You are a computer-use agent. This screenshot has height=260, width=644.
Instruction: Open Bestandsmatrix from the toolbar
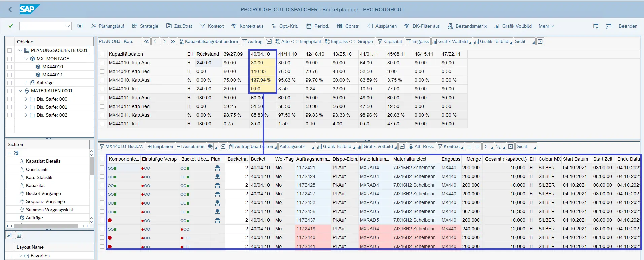(467, 26)
